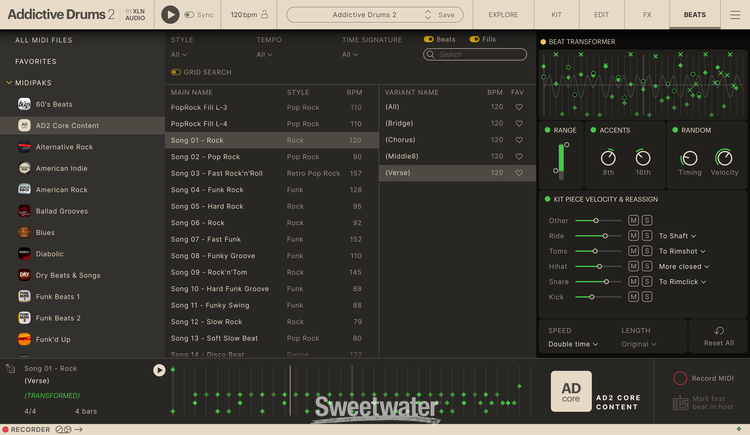Viewport: 750px width, 435px height.
Task: Select the Ballad Grooves pak icon
Action: pyautogui.click(x=24, y=211)
